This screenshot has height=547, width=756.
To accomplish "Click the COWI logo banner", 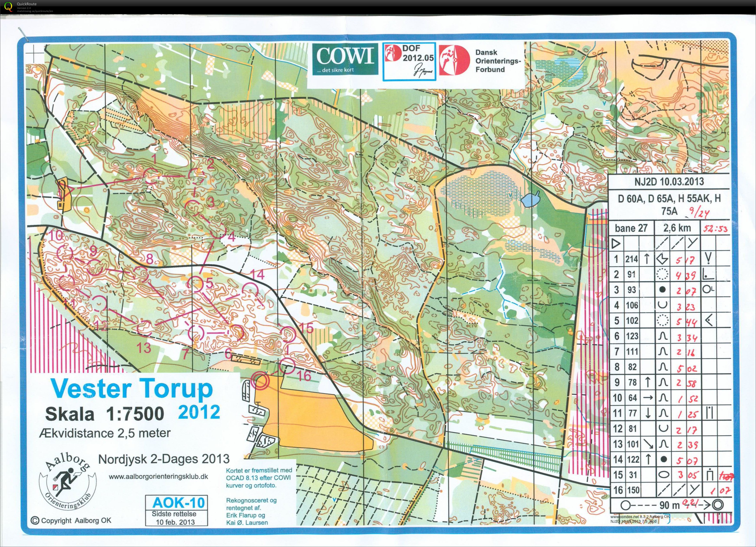I will (x=345, y=60).
